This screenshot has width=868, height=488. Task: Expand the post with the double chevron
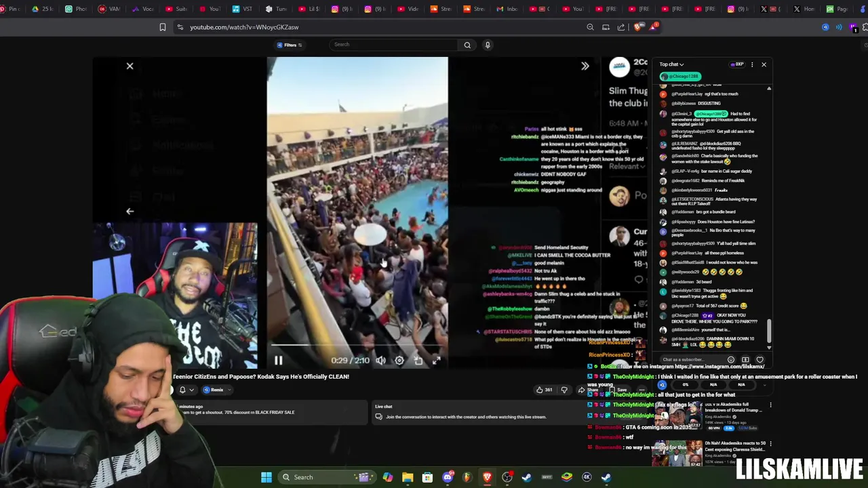point(585,66)
